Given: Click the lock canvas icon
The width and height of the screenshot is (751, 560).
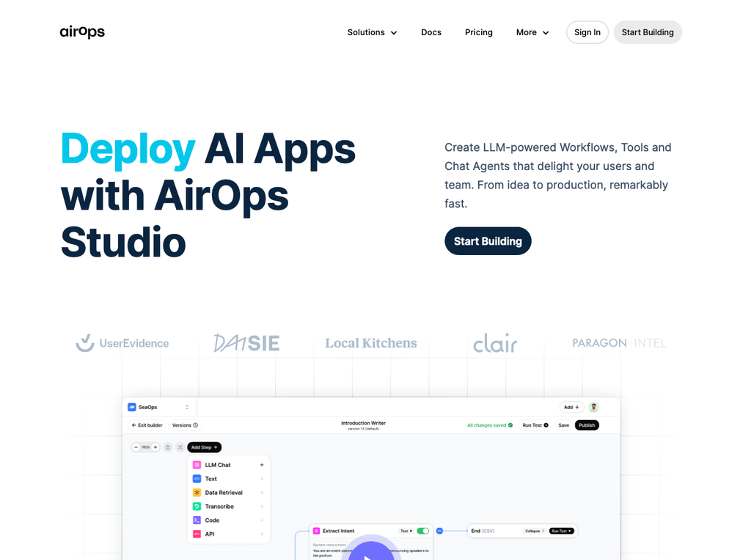Looking at the screenshot, I should pyautogui.click(x=168, y=447).
